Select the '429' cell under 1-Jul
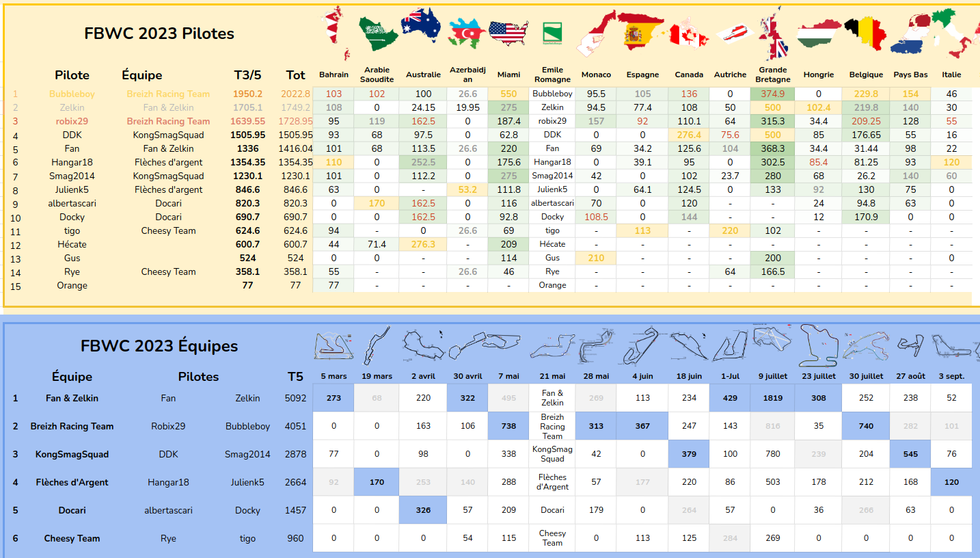The width and height of the screenshot is (980, 558). pyautogui.click(x=730, y=398)
